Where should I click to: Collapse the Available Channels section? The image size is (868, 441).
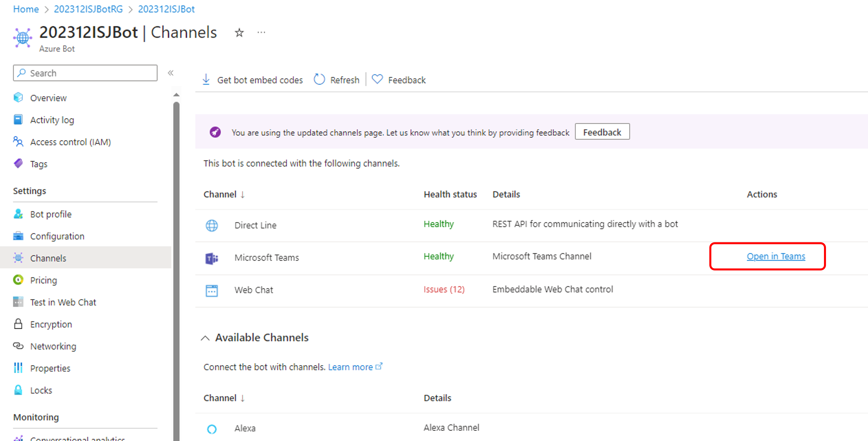click(205, 338)
